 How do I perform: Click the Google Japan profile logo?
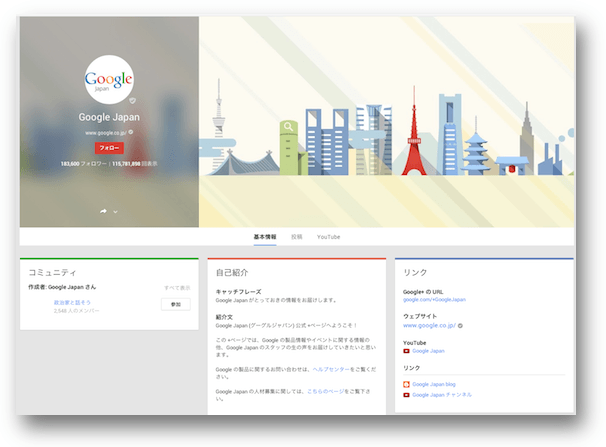(x=109, y=80)
